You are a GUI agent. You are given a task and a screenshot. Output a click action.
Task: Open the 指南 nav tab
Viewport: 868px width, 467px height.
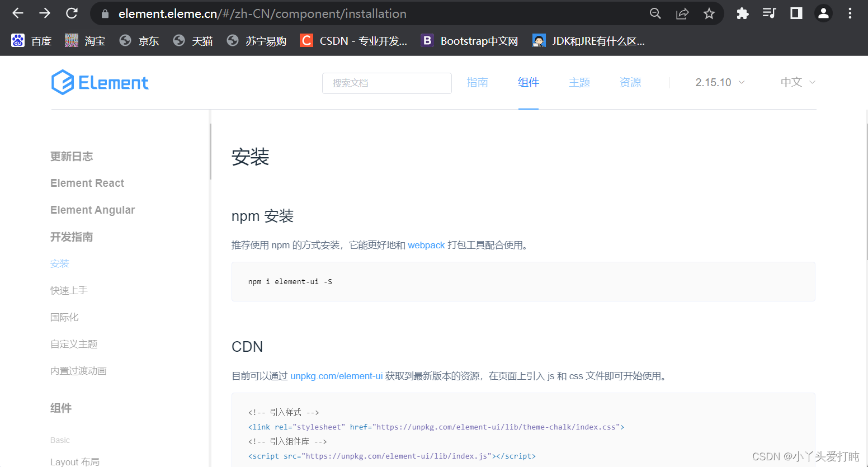click(x=477, y=82)
